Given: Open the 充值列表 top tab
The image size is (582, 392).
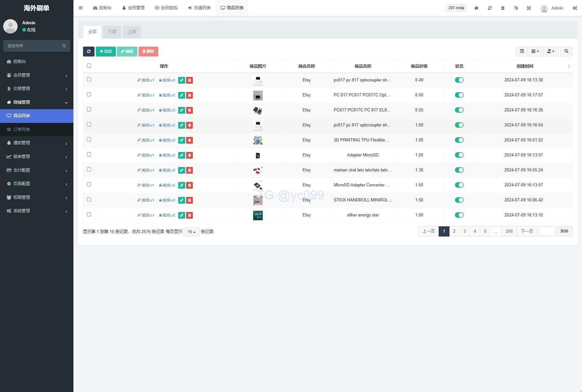Looking at the screenshot, I should (199, 8).
